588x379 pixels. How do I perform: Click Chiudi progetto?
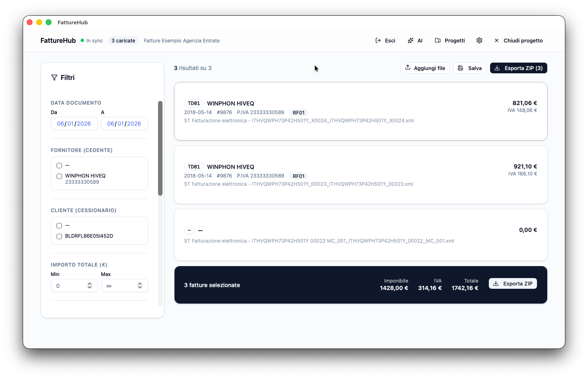click(x=518, y=40)
